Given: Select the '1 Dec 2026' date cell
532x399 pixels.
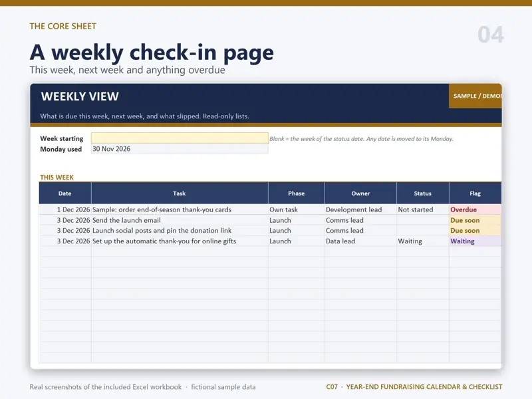Looking at the screenshot, I should 65,209.
